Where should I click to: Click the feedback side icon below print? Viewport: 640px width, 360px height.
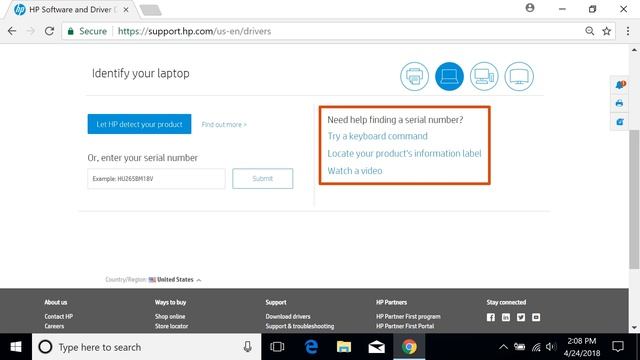620,122
